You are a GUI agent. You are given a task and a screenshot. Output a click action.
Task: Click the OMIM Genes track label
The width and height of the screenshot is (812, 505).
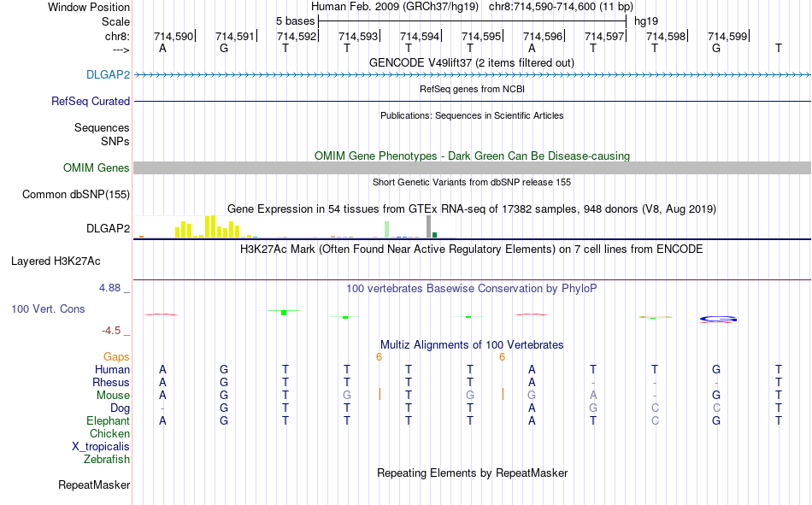96,167
